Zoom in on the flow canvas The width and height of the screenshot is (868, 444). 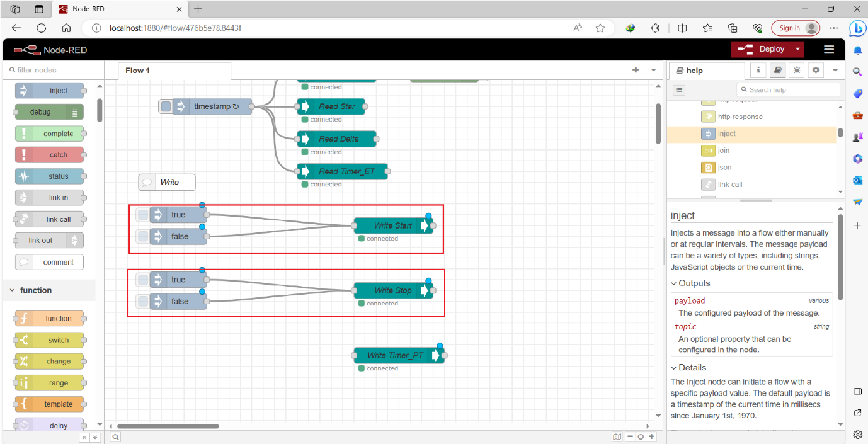click(x=652, y=436)
